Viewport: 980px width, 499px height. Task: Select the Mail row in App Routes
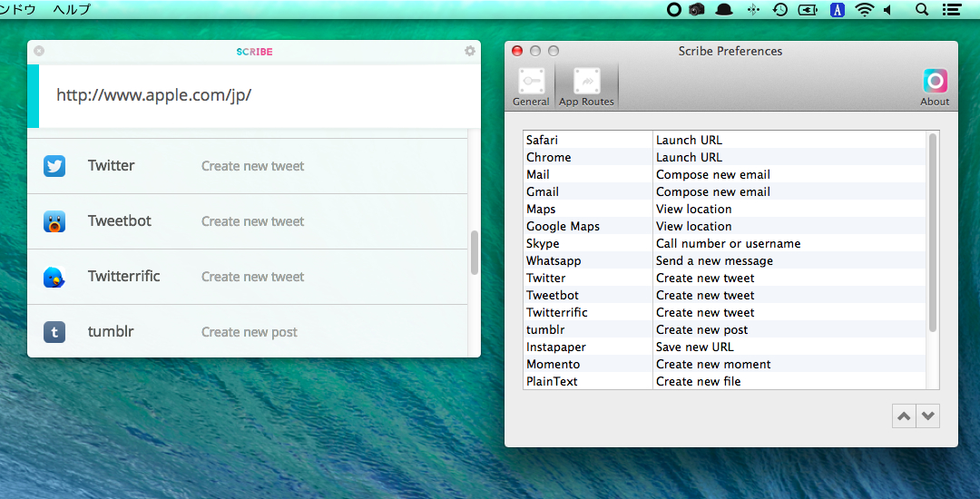pyautogui.click(x=724, y=174)
